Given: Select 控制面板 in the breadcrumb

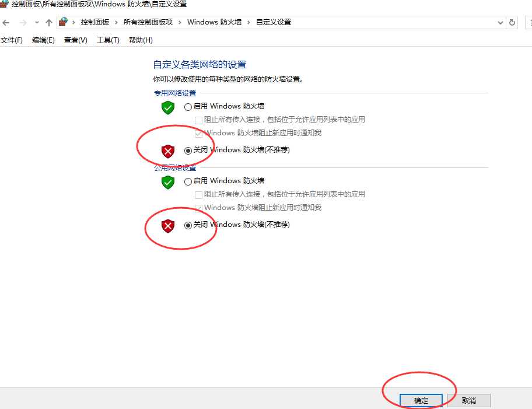Looking at the screenshot, I should pos(95,22).
